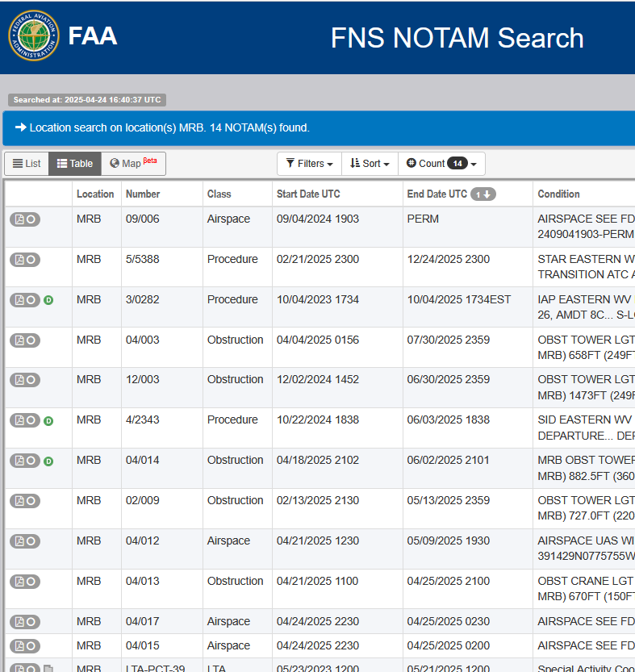The height and width of the screenshot is (672, 635).
Task: Click green D badge on NOTAM 3/0282
Action: coord(48,300)
